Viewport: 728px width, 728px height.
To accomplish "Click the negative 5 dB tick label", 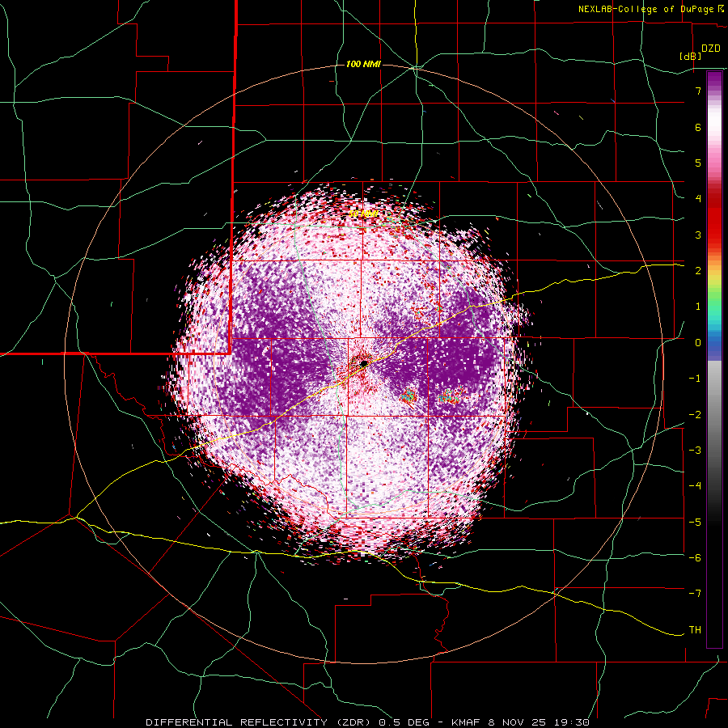I will (695, 522).
